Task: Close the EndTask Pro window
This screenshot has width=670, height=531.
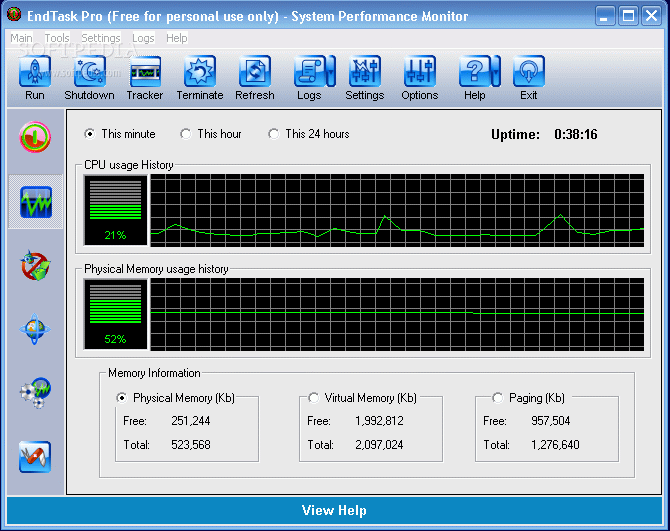Action: pos(652,16)
